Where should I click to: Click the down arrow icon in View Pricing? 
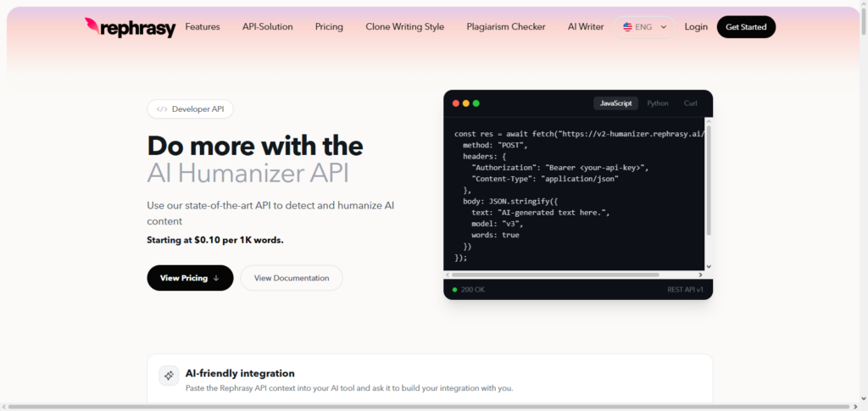coord(216,278)
